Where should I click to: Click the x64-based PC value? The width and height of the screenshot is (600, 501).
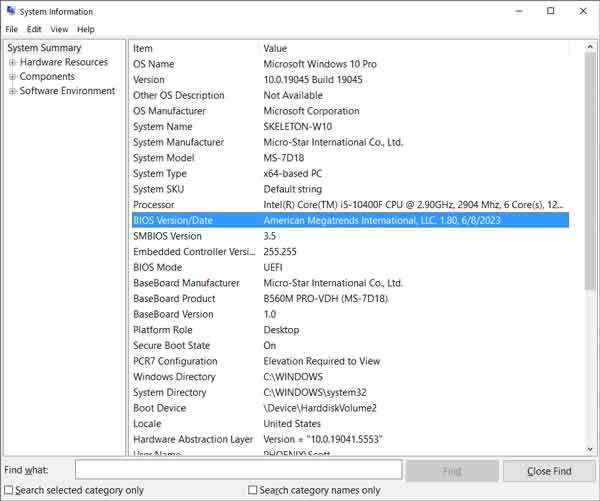click(293, 173)
